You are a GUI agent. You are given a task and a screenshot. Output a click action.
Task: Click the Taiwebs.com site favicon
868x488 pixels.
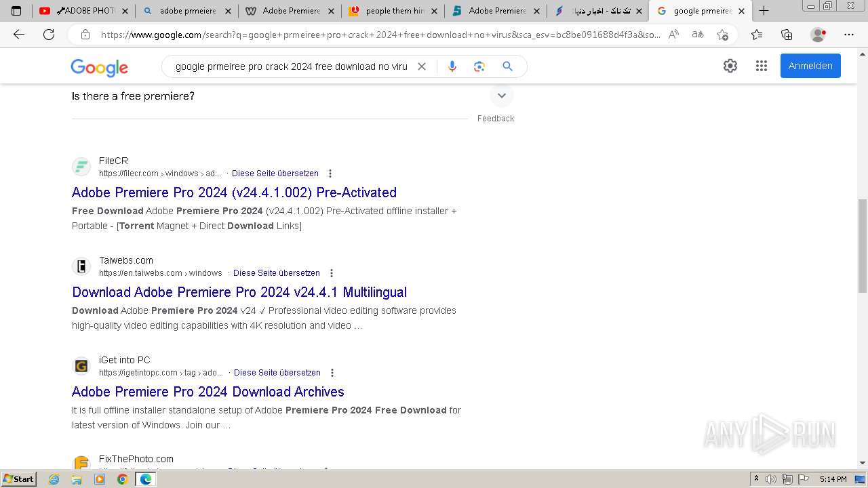tap(81, 266)
